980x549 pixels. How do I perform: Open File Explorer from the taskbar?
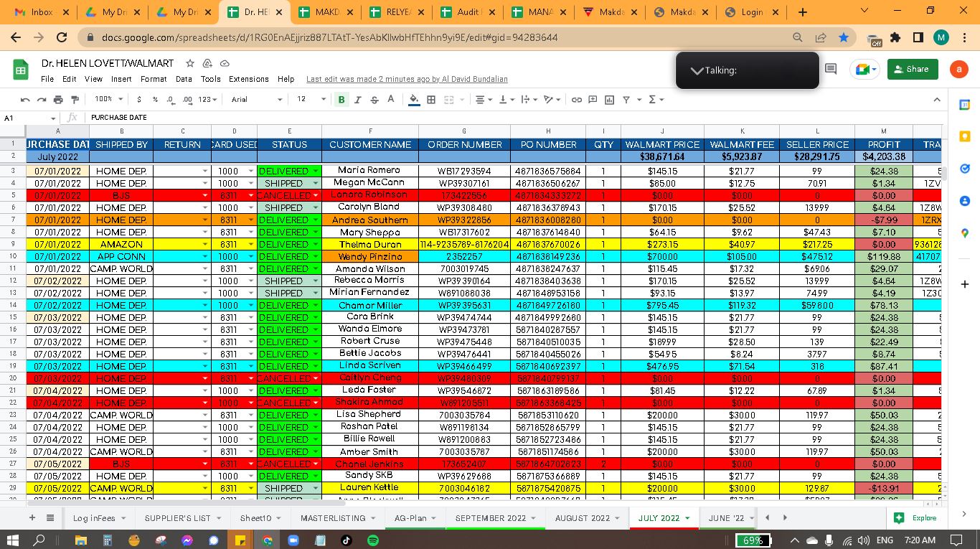click(x=80, y=540)
